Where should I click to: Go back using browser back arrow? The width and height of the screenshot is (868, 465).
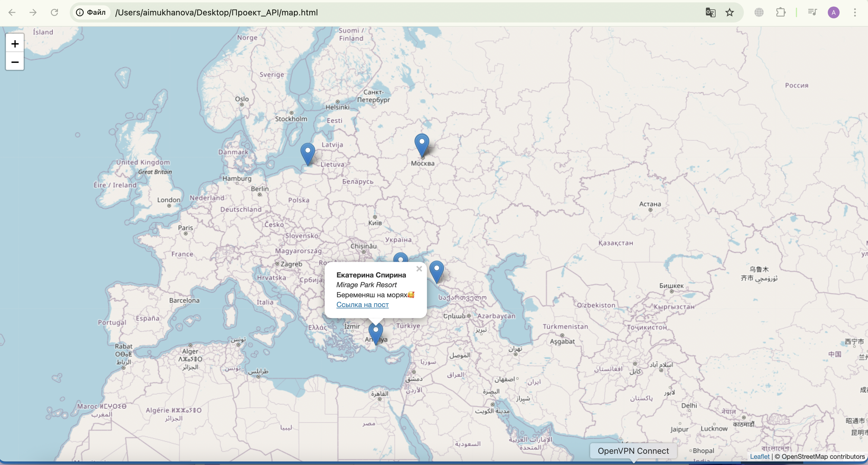[12, 12]
